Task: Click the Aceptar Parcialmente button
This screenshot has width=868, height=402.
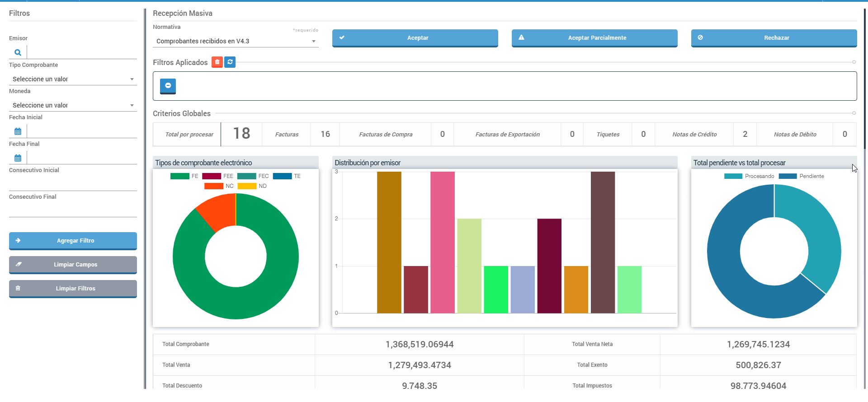Action: pyautogui.click(x=594, y=38)
